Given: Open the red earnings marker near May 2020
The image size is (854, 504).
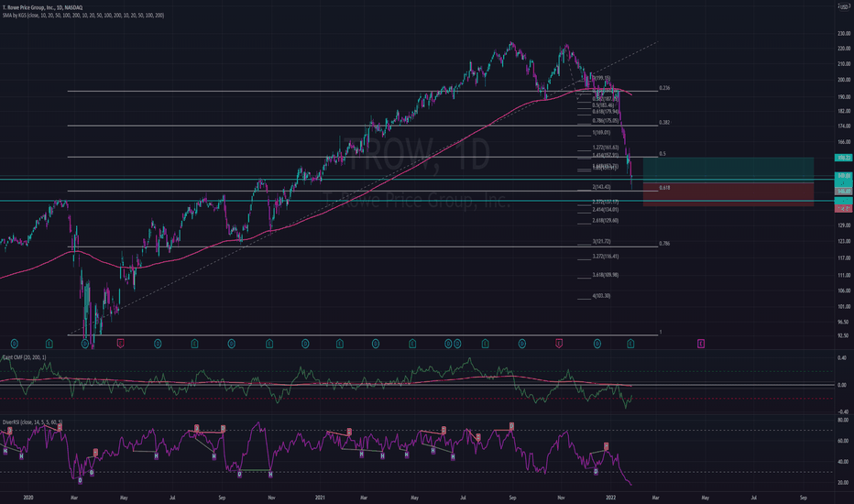Looking at the screenshot, I should (x=120, y=344).
